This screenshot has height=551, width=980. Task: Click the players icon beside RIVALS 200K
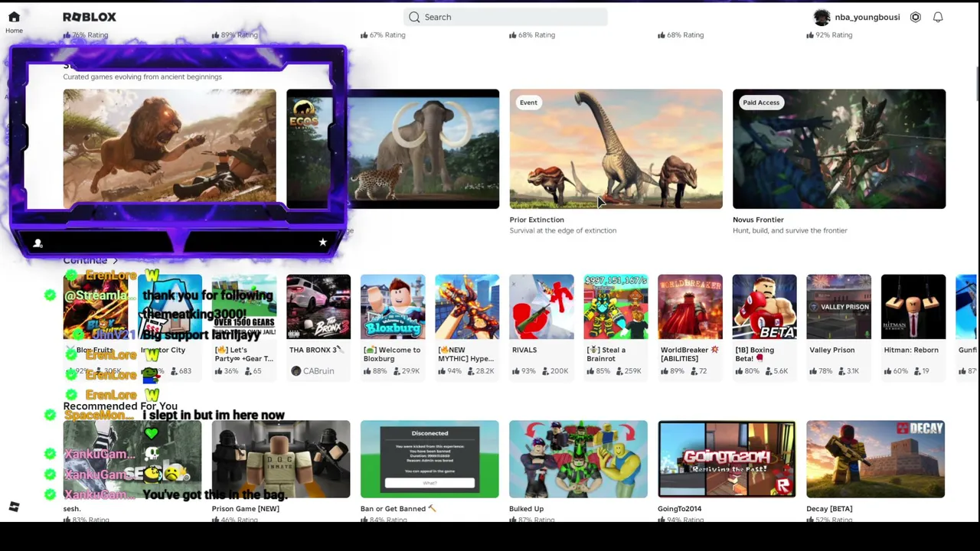[544, 371]
